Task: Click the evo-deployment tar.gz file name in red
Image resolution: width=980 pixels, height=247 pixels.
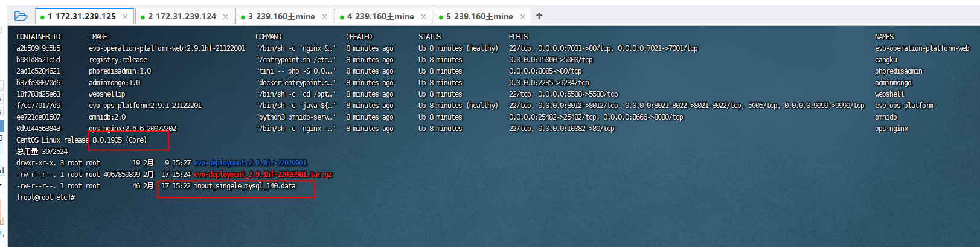Action: [x=263, y=175]
